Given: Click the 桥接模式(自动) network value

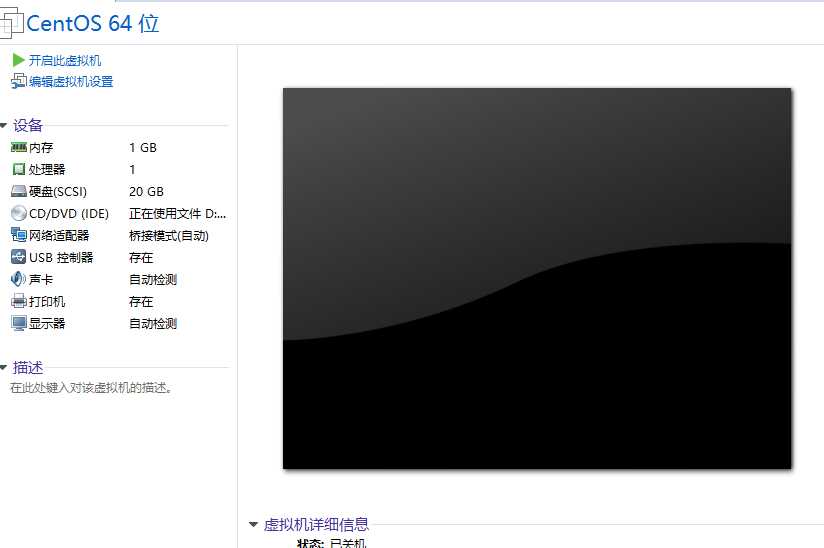Looking at the screenshot, I should (x=169, y=235).
